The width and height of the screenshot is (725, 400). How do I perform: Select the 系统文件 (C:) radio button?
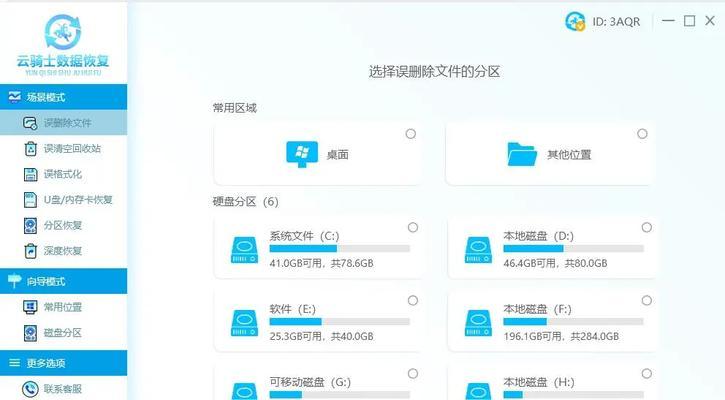(413, 228)
